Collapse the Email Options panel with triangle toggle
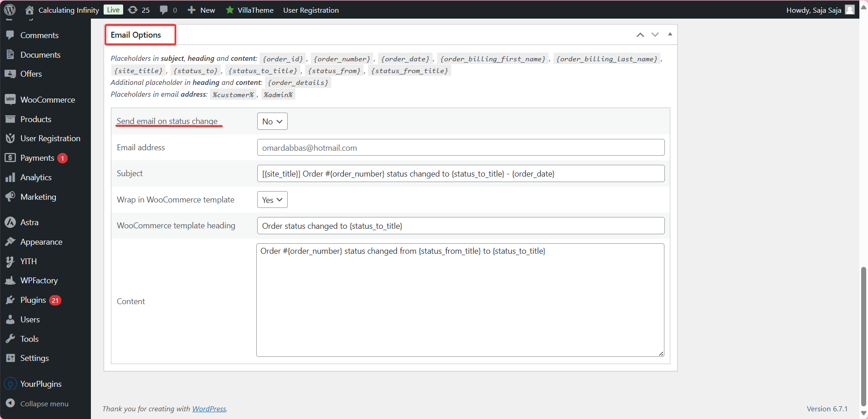 670,35
